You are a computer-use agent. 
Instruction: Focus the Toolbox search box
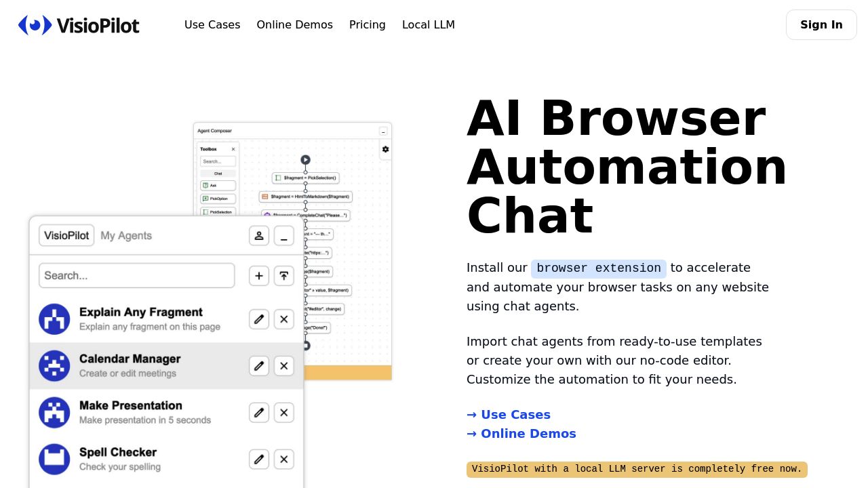click(218, 161)
